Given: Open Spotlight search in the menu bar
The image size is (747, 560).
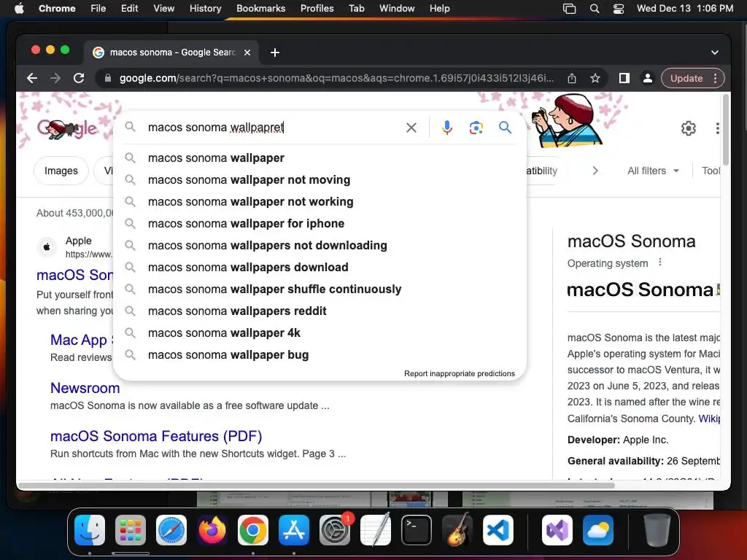Looking at the screenshot, I should point(594,9).
